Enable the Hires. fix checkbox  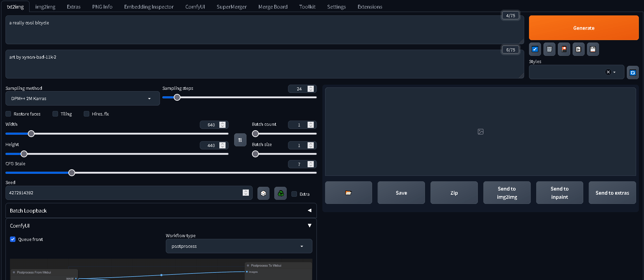[87, 114]
